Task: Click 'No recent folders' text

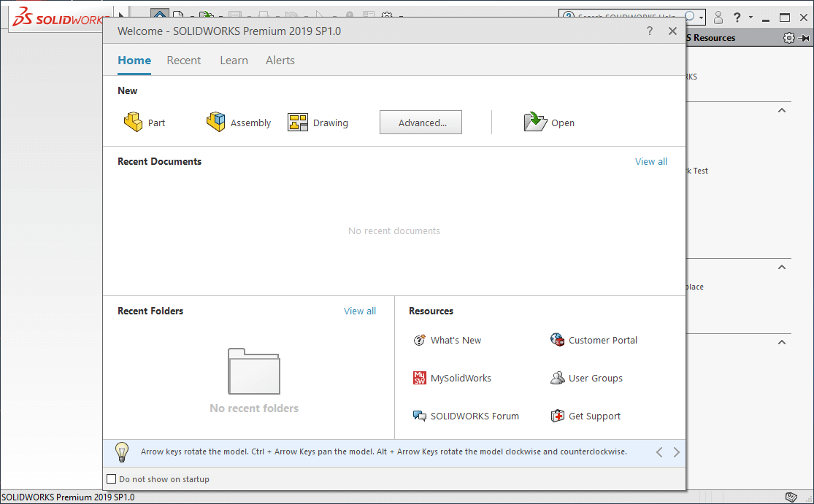Action: [x=254, y=408]
